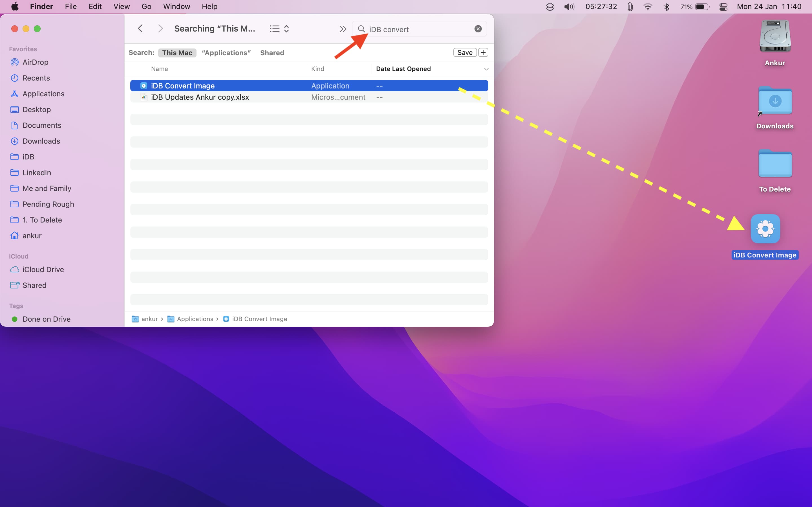Click the Save button for search
Image resolution: width=812 pixels, height=507 pixels.
coord(465,53)
